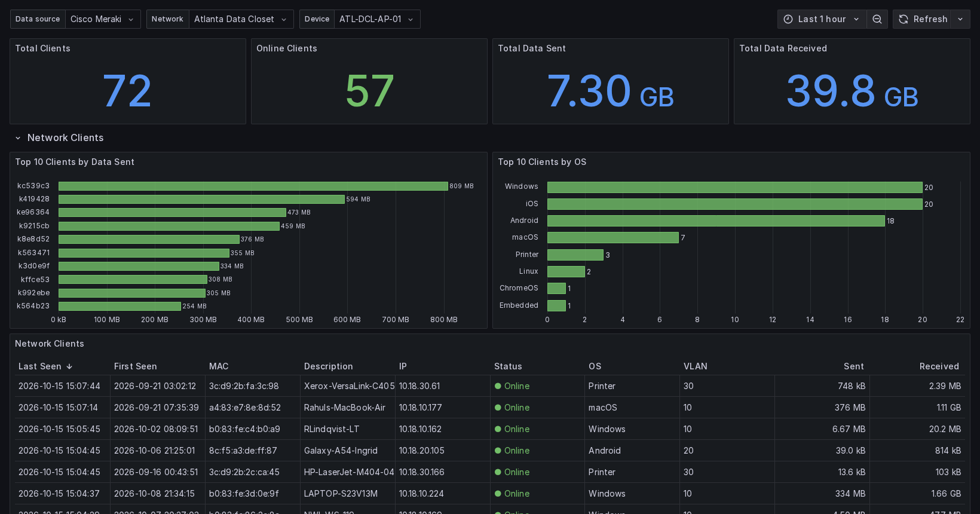
Task: Click the Xerox-VersaLink-C405 description cell
Action: click(349, 386)
